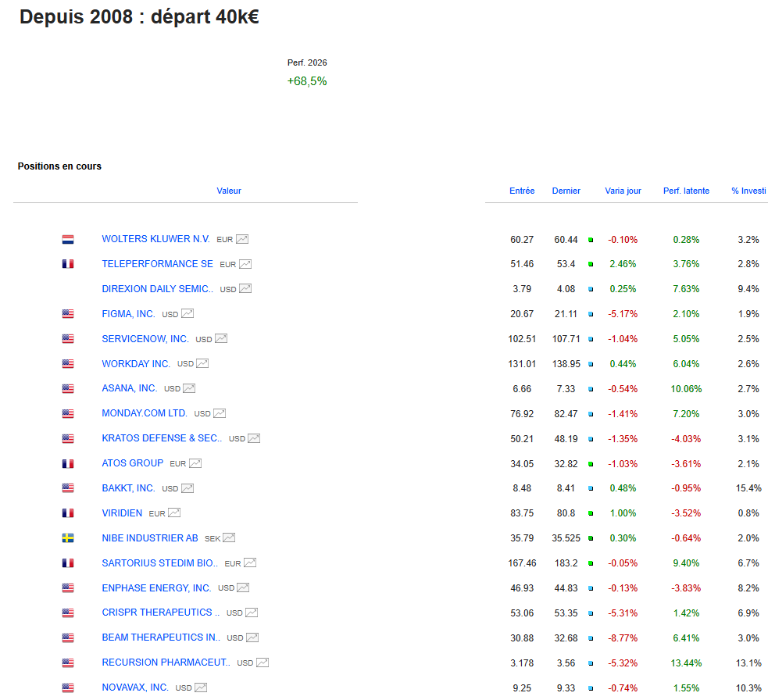Open chart icon for Nibe Industrier AB

[x=229, y=537]
